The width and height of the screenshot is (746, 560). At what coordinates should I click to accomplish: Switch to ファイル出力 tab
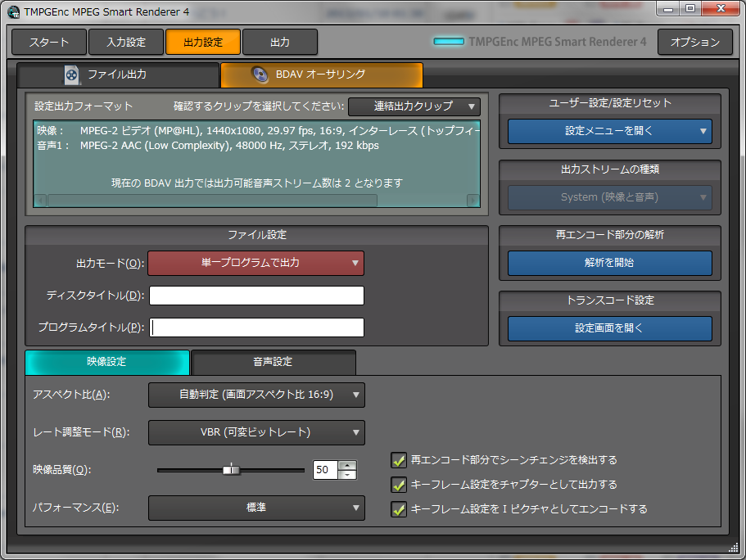coord(118,75)
